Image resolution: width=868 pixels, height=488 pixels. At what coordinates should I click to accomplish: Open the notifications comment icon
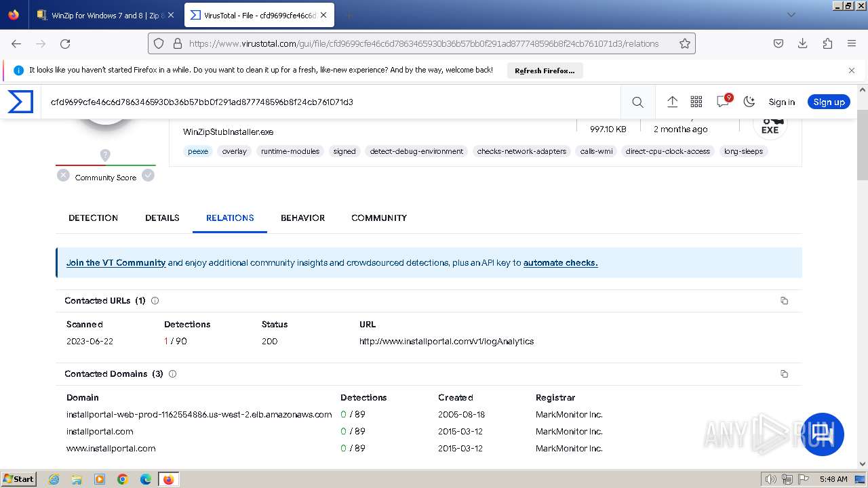tap(723, 101)
